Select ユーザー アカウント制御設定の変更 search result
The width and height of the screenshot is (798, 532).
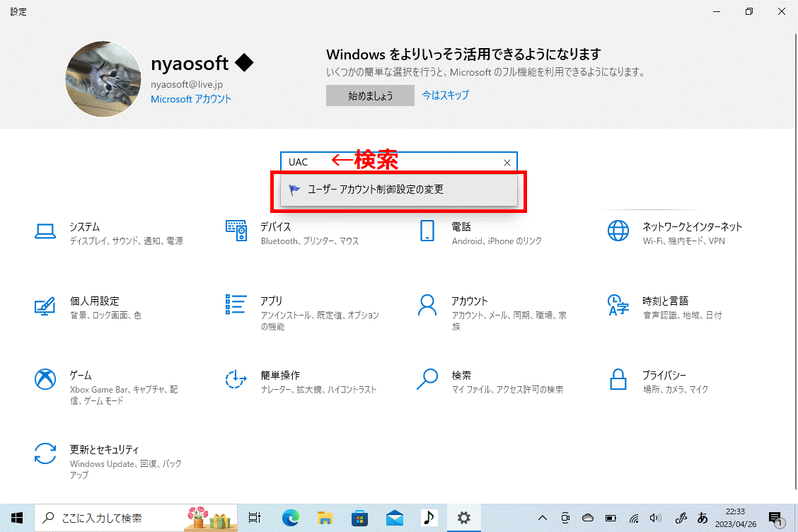click(399, 190)
